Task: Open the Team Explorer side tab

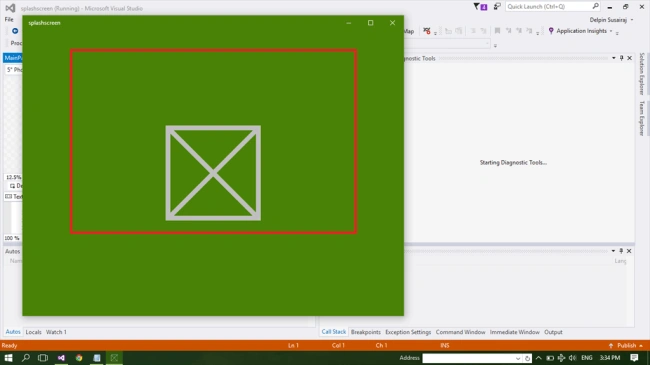Action: (642, 118)
